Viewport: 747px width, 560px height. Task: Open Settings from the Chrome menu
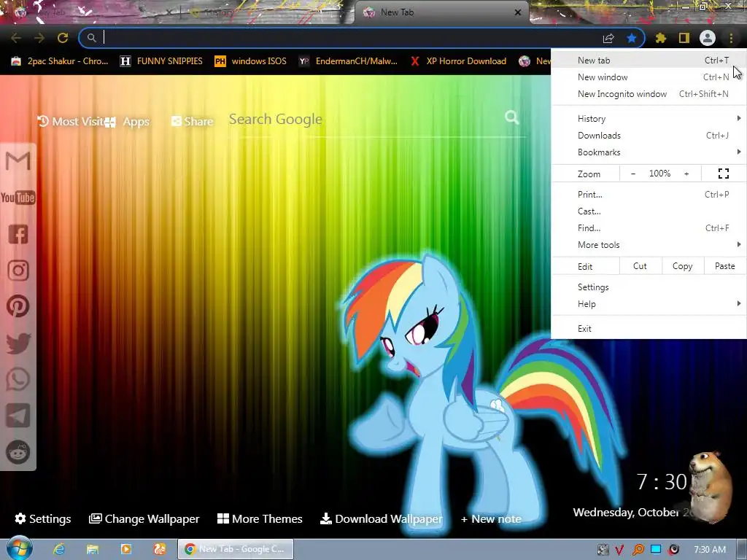click(x=649, y=287)
